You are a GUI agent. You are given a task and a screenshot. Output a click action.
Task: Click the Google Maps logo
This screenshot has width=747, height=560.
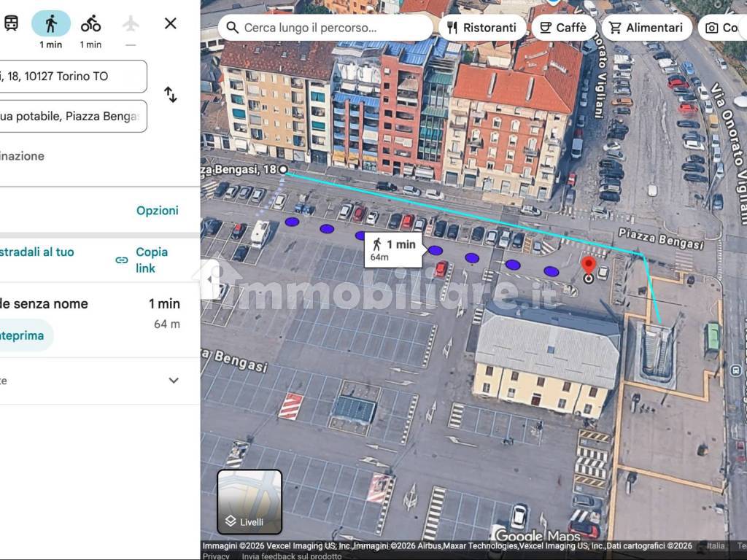(536, 535)
